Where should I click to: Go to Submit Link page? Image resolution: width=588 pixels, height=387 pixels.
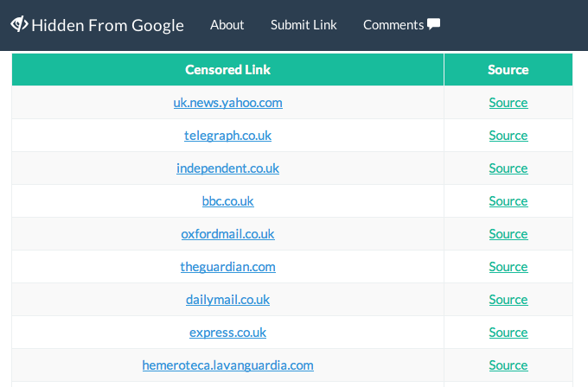click(x=304, y=25)
